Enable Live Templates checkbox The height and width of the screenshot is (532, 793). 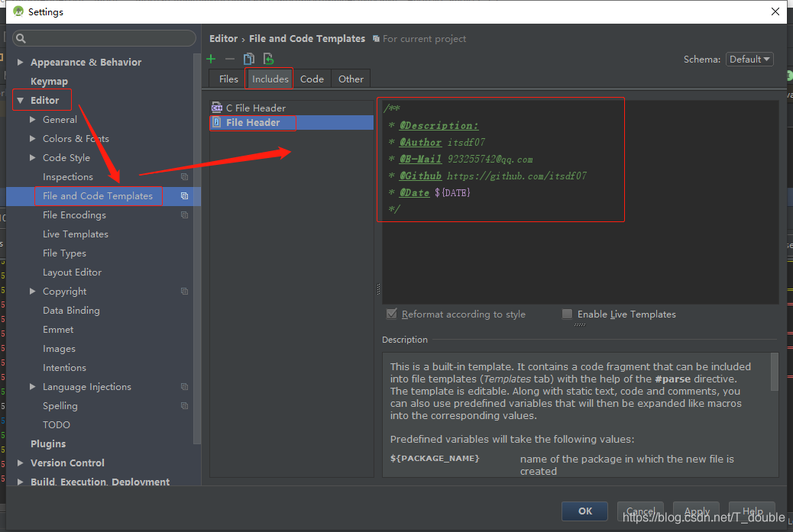(x=568, y=314)
